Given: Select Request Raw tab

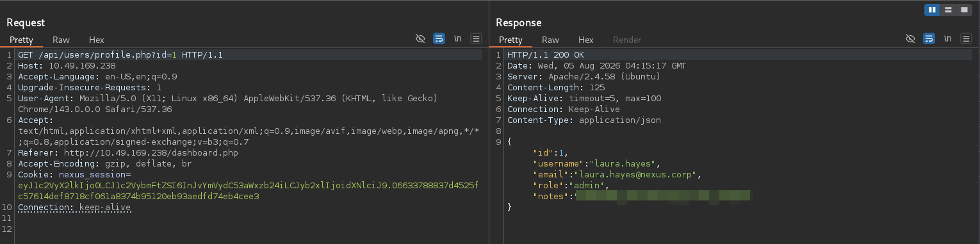Looking at the screenshot, I should 61,40.
